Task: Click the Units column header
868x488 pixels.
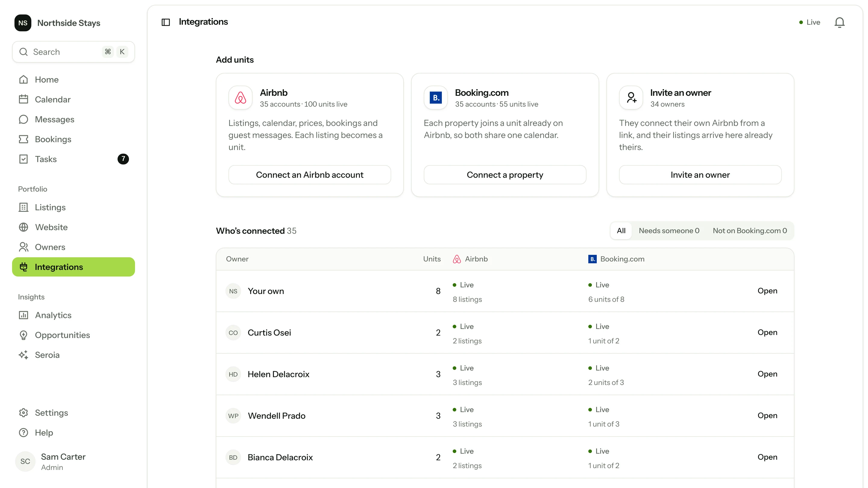Action: (432, 259)
